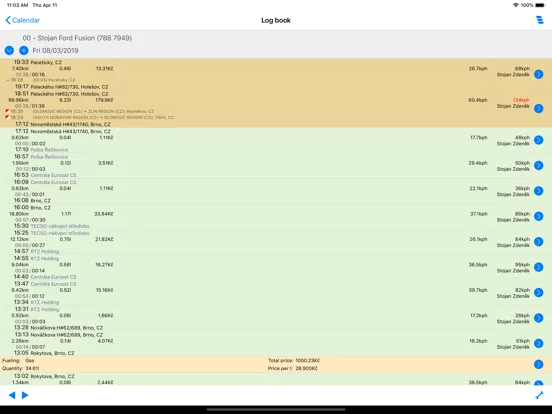Viewport: 552px width, 414px height.
Task: Open details arrow for the 8.42km trip at 13:47
Action: [x=539, y=293]
